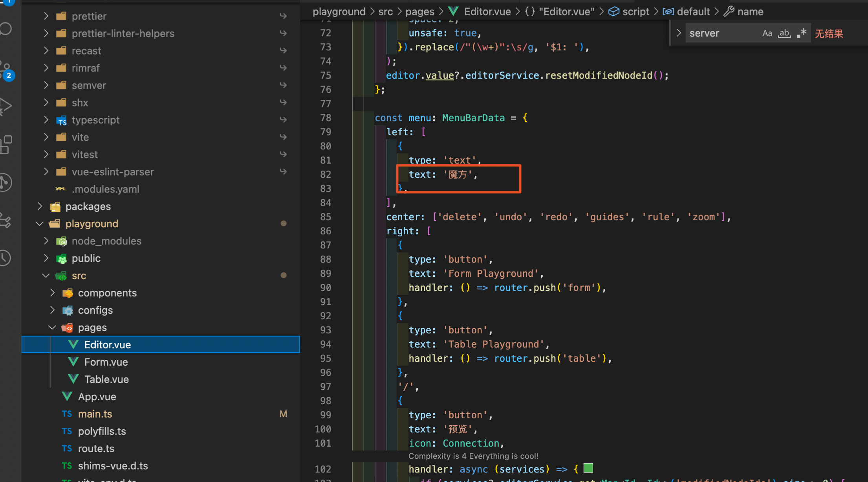Collapse the playground folder
Screen dimensions: 868x482
[x=40, y=224]
